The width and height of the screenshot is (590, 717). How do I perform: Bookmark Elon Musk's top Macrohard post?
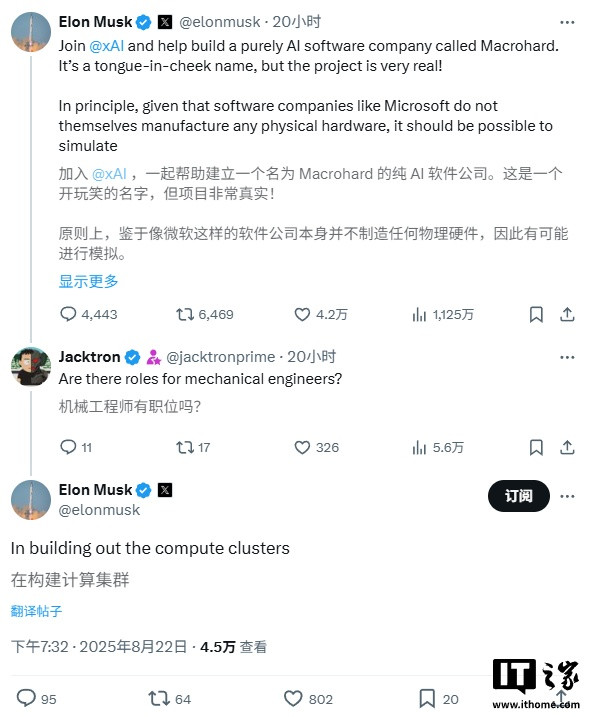point(536,315)
